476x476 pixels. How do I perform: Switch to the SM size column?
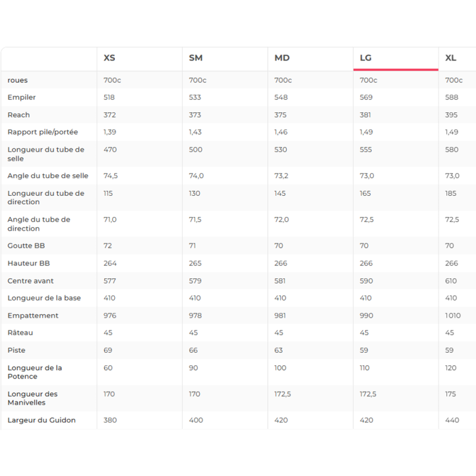point(196,58)
